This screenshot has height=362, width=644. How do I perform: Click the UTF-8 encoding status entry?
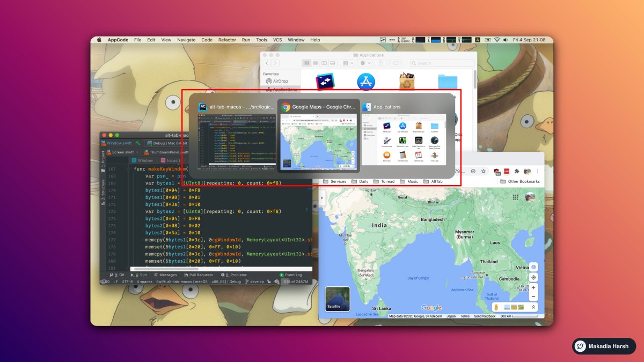(127, 281)
